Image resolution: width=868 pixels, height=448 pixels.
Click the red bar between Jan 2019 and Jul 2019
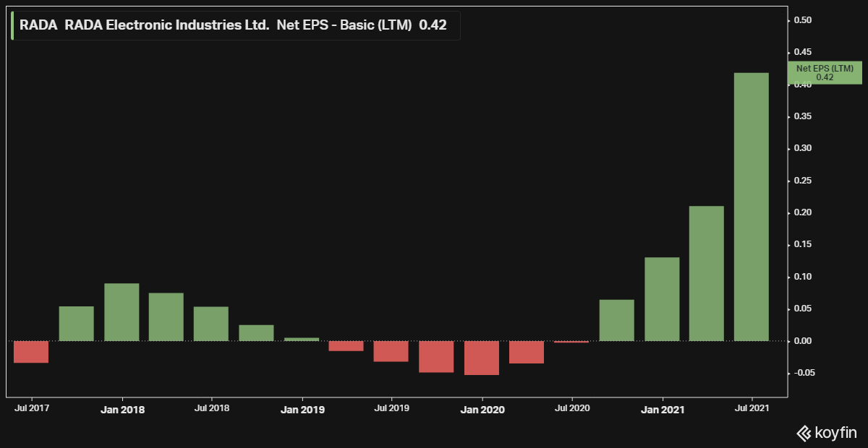click(x=346, y=346)
